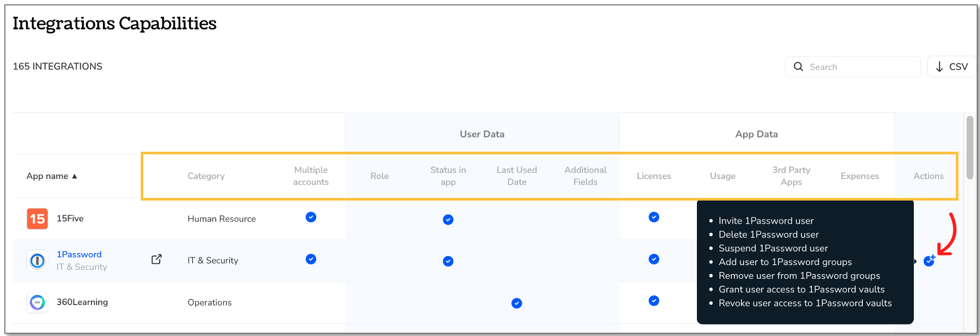Click the 3rd Party Apps column header
980x336 pixels.
pos(791,176)
